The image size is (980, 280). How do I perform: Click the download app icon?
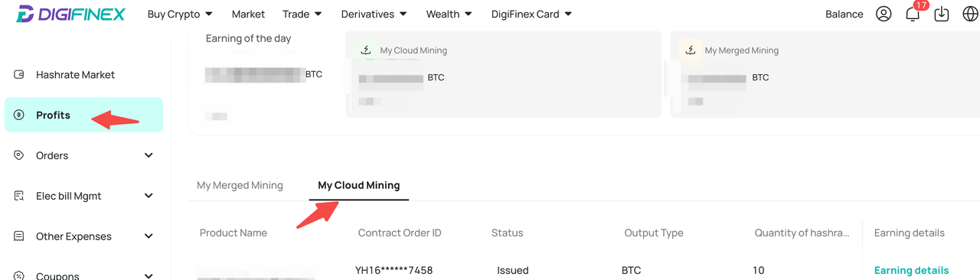942,14
